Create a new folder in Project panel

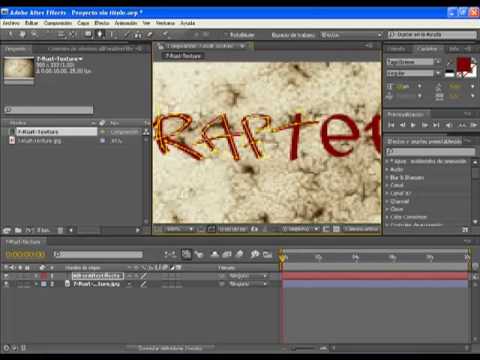pos(18,230)
